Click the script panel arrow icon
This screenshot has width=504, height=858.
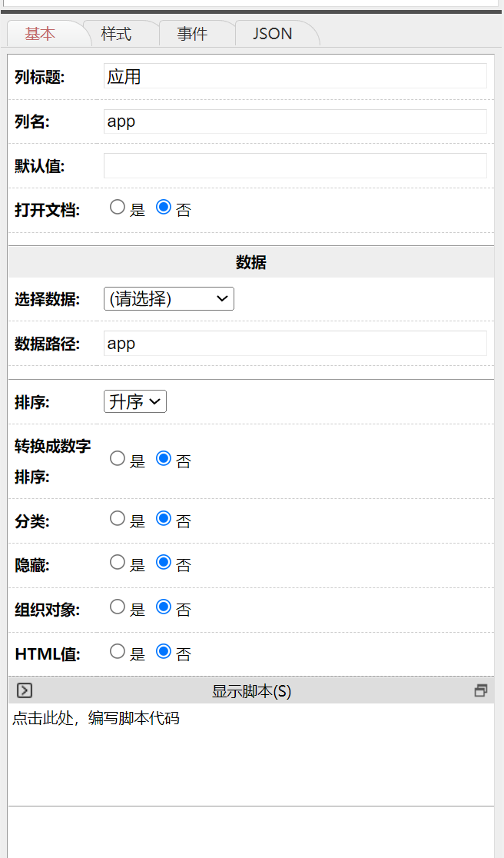(25, 690)
